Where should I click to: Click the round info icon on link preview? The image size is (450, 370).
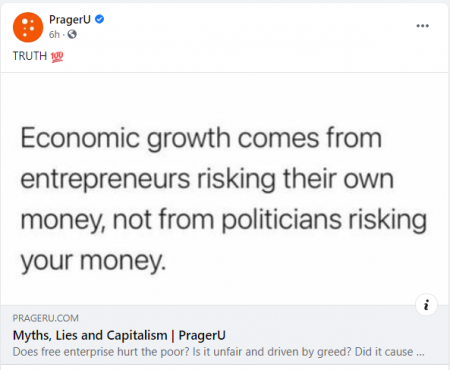coord(426,305)
